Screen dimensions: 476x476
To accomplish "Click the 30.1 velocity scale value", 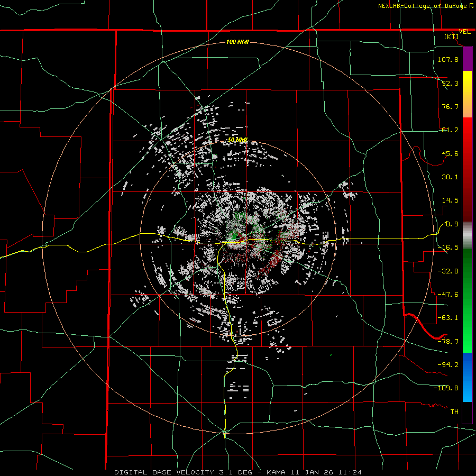I will (450, 177).
